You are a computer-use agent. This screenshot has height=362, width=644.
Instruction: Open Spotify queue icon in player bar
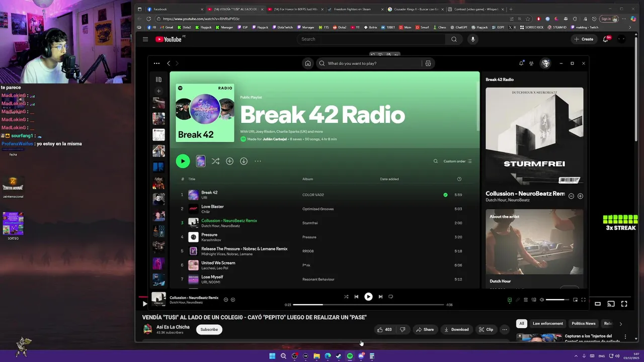click(526, 300)
